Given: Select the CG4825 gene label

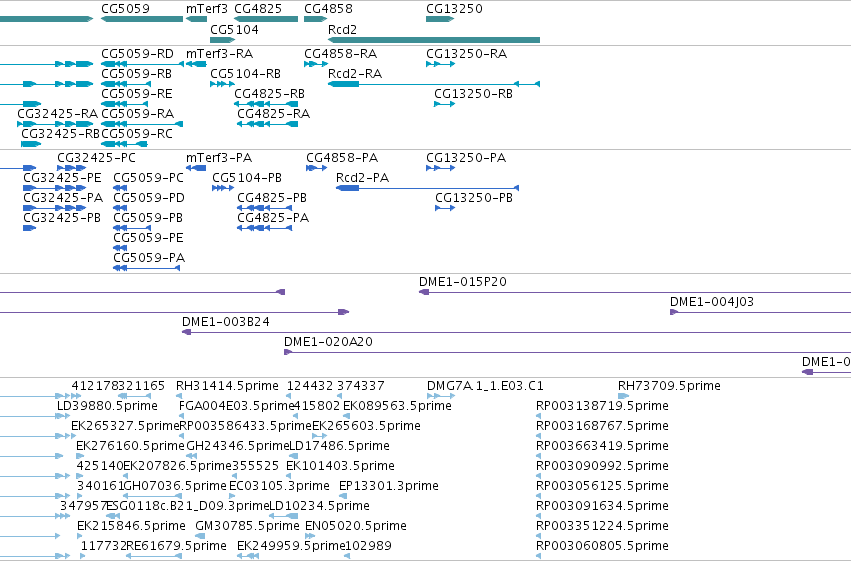Looking at the screenshot, I should click(258, 9).
